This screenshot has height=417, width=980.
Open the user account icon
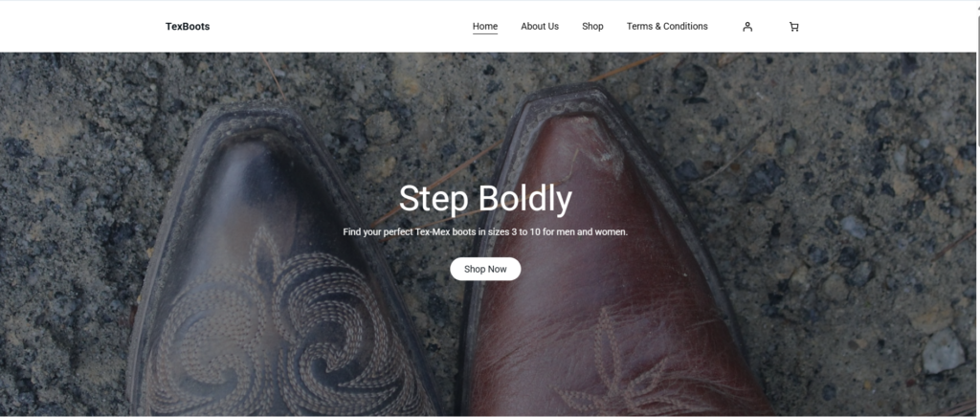(x=747, y=27)
